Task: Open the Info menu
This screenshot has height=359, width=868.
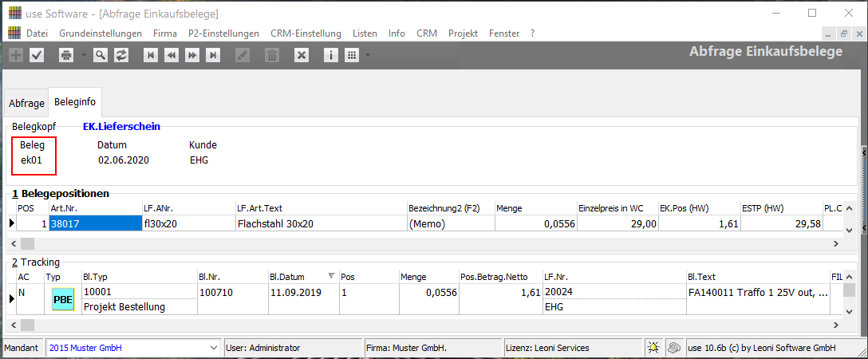Action: 397,34
